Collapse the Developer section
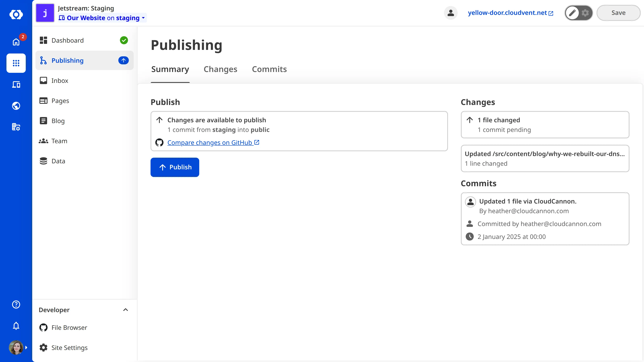644x362 pixels. 126,310
